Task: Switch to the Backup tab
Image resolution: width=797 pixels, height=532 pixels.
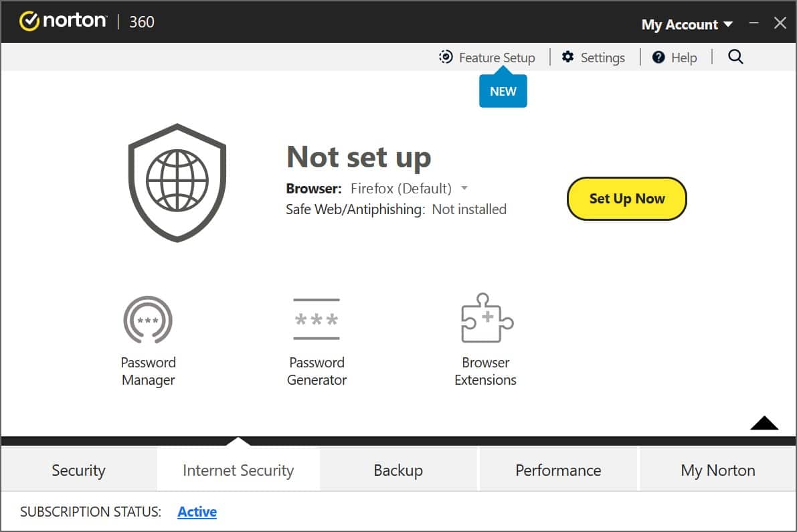Action: 399,470
